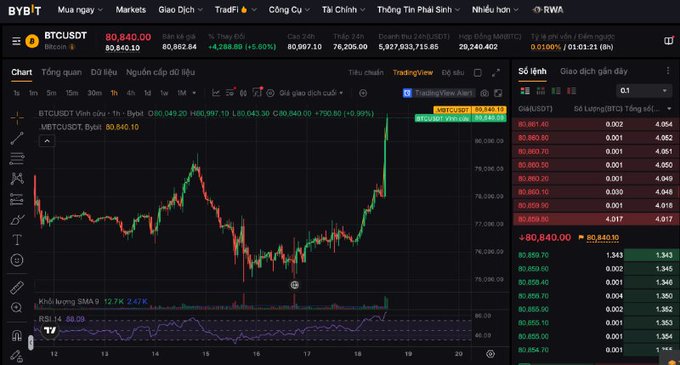The height and width of the screenshot is (365, 680).
Task: Expand the chart panel with the diagonal arrows
Action: tap(496, 73)
